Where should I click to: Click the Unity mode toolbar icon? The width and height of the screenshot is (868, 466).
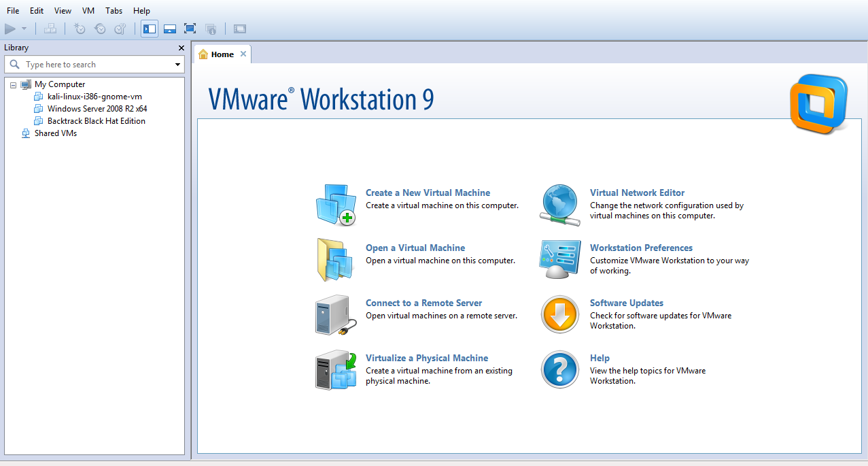[211, 29]
